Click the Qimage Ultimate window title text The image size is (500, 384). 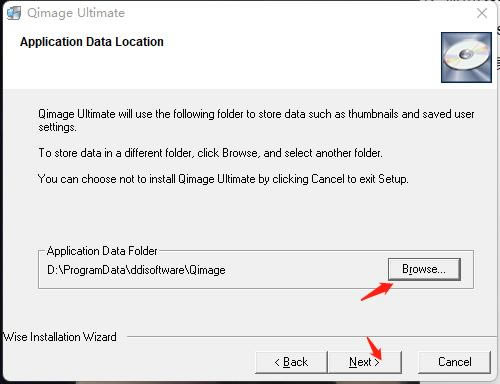tap(76, 13)
